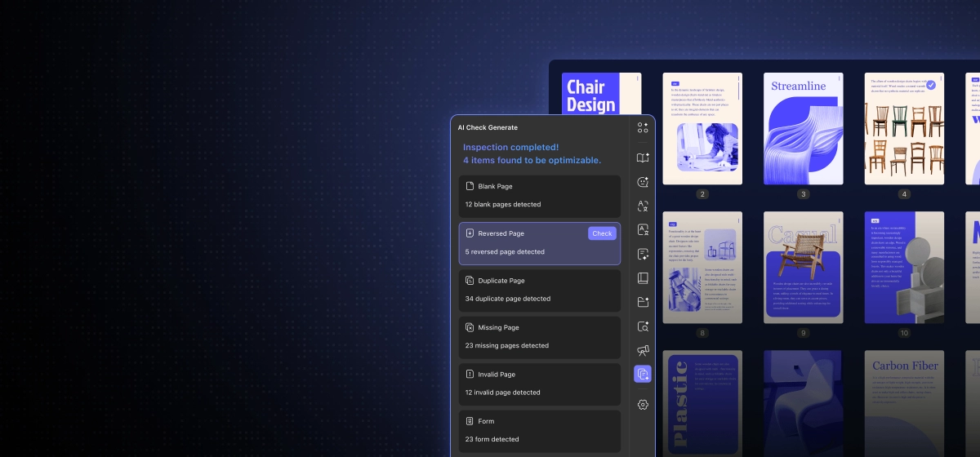The width and height of the screenshot is (980, 457).
Task: Click the 'AI Check Generate' panel title
Action: point(488,127)
